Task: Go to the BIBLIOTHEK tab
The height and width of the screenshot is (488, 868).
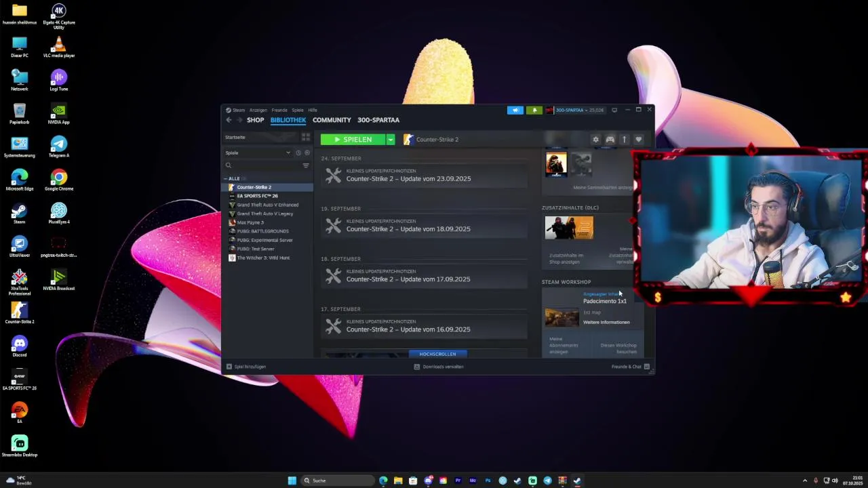Action: (288, 120)
